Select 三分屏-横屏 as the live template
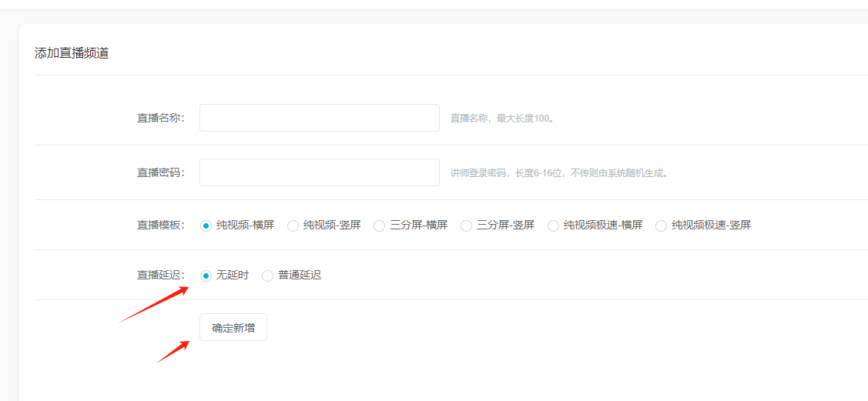 coord(379,226)
